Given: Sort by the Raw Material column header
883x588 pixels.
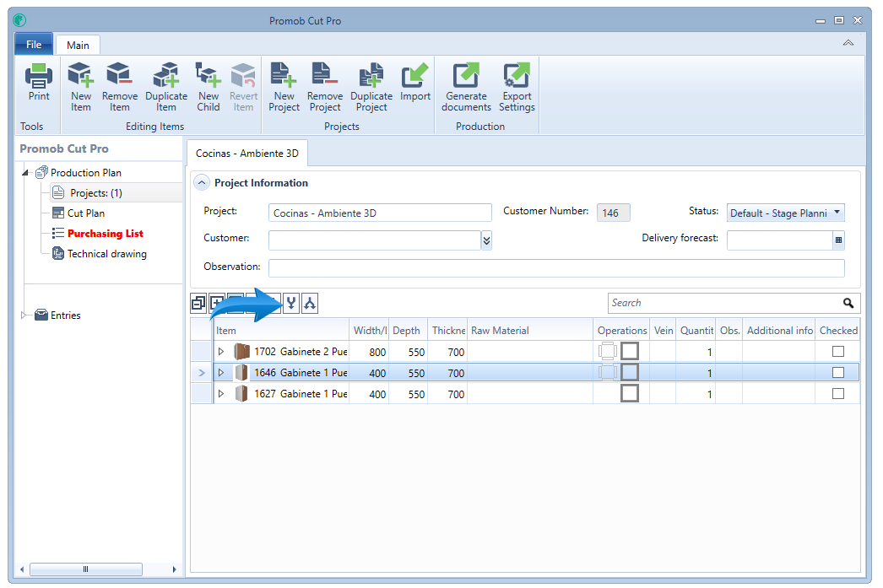Looking at the screenshot, I should [530, 331].
